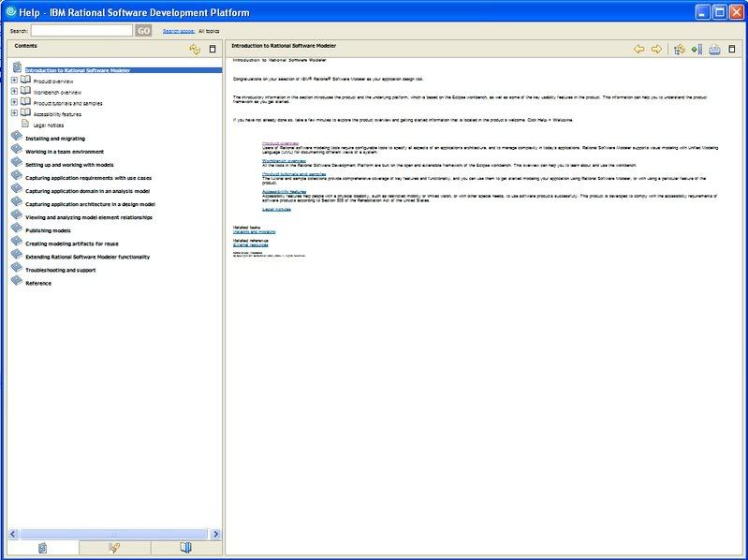Follow the Legal notices link in the topic
Viewport: 748px width, 560px height.
(x=277, y=209)
